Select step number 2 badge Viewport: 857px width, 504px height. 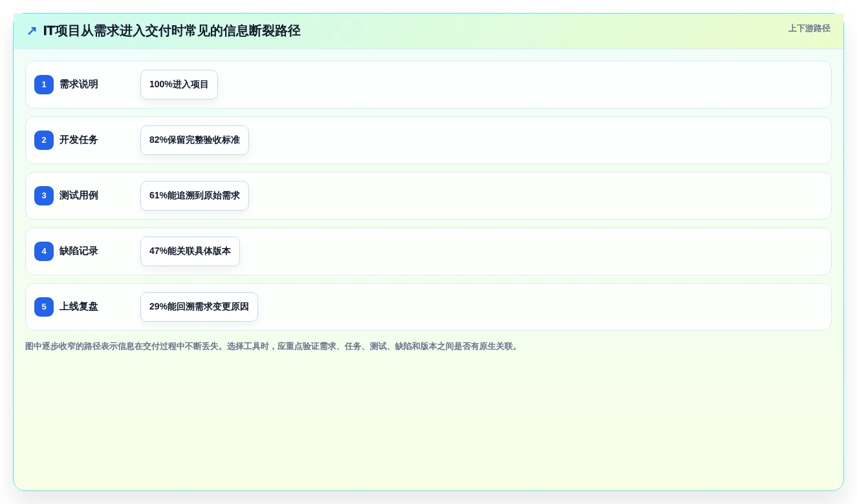pyautogui.click(x=44, y=140)
